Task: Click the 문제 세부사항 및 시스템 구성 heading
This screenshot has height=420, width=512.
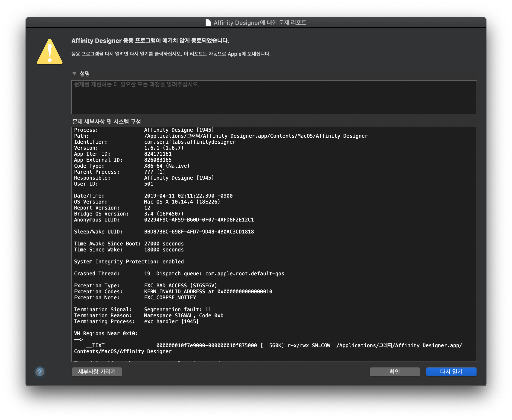Action: pos(106,121)
